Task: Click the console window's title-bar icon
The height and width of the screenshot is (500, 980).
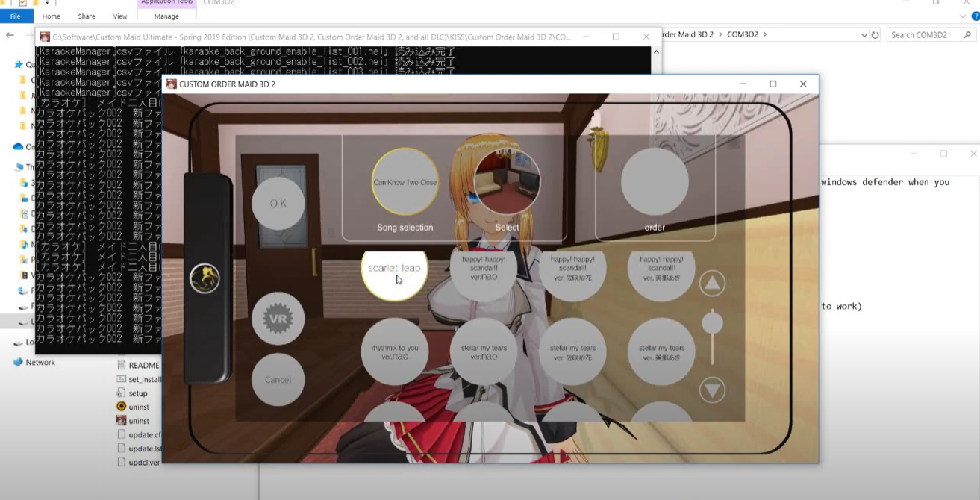Action: [45, 37]
